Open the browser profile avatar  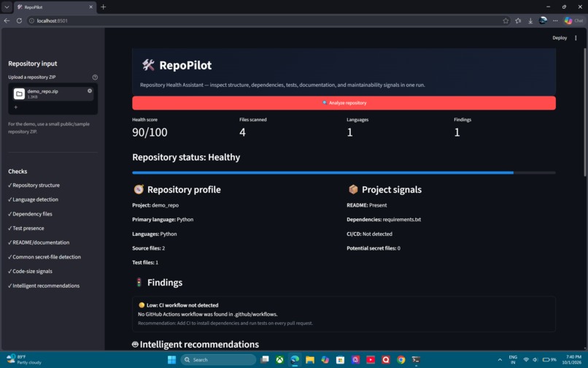543,20
